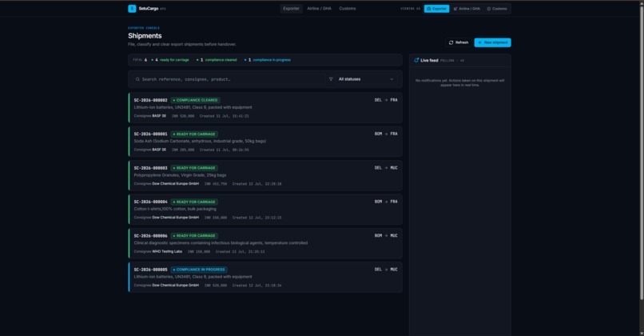The image size is (644, 336).
Task: Click the DEL → MUC route on SC-2026-000003
Action: [386, 168]
